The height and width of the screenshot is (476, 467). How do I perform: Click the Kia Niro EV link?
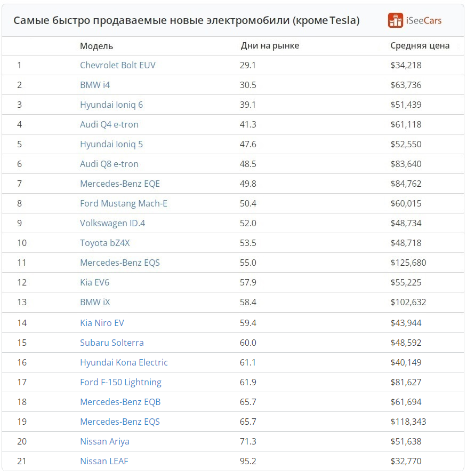tap(102, 323)
